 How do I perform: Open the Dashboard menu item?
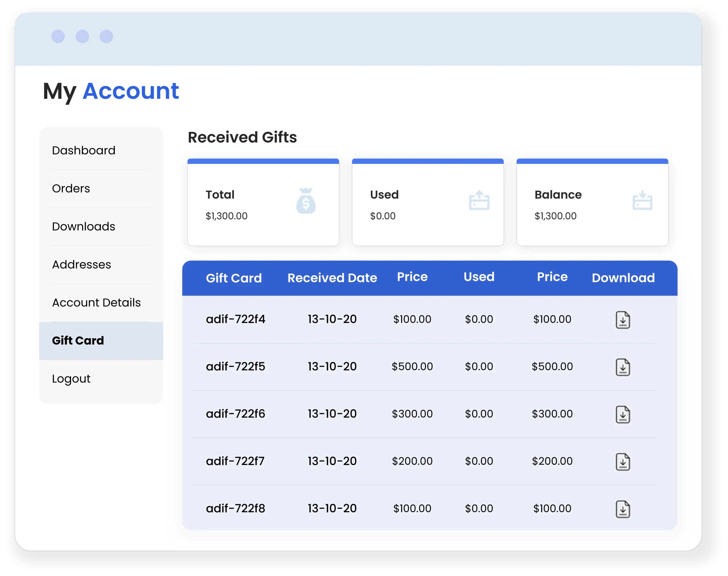[84, 151]
